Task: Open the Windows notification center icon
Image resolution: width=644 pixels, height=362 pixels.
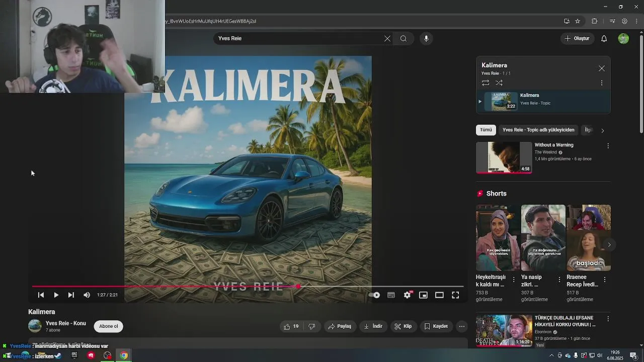Action: pos(633,355)
